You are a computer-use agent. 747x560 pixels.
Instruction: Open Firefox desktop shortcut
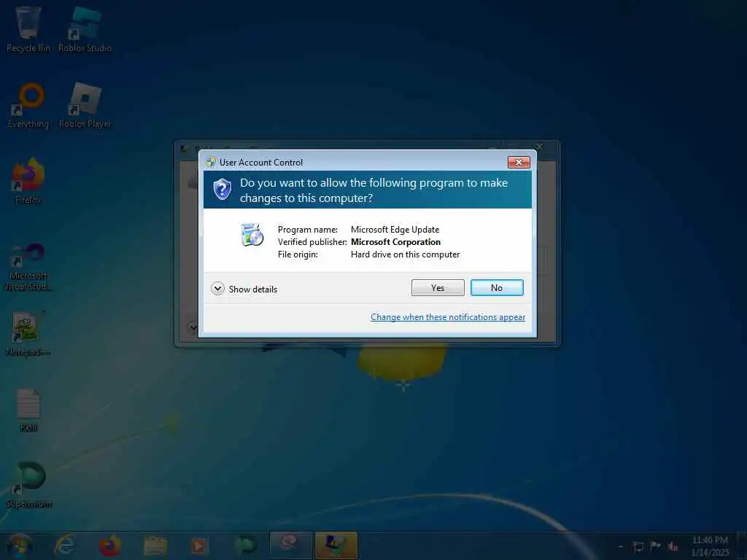28,181
